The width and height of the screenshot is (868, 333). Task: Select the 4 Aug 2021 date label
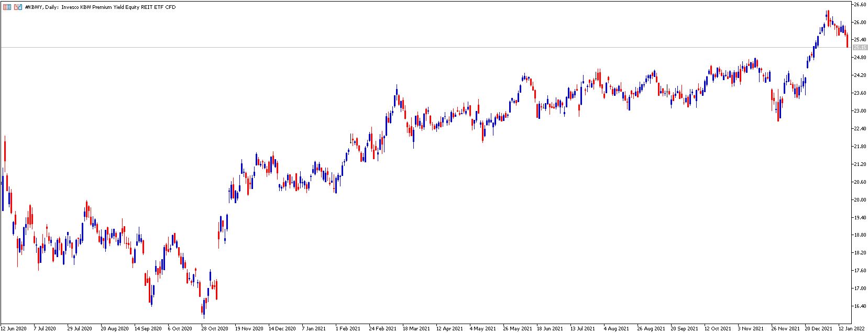pos(616,329)
